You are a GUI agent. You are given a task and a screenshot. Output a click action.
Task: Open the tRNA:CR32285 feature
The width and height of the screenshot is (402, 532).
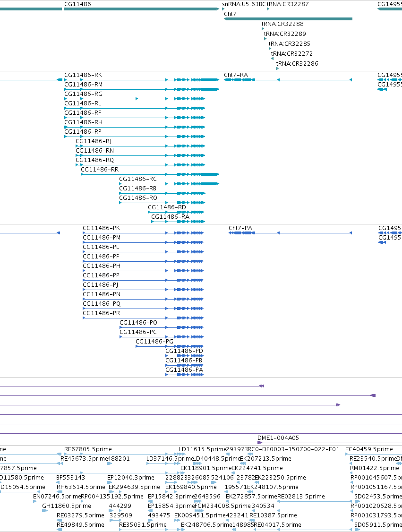[290, 43]
